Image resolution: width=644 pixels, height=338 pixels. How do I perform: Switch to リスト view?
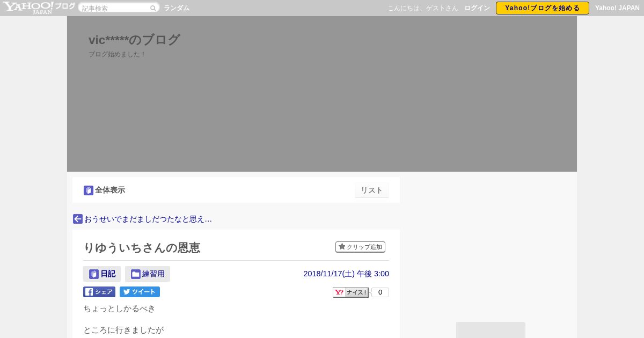372,190
